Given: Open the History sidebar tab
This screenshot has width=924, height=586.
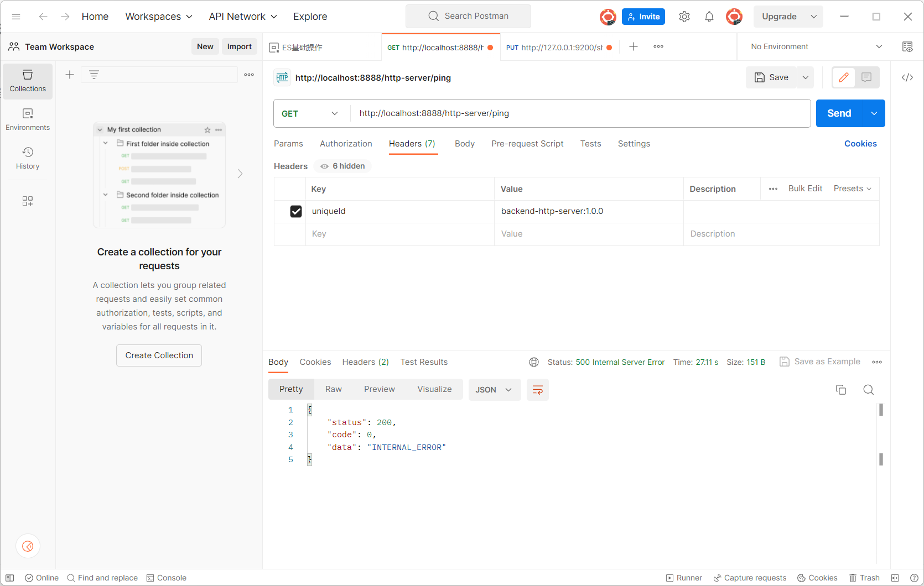Looking at the screenshot, I should coord(28,158).
